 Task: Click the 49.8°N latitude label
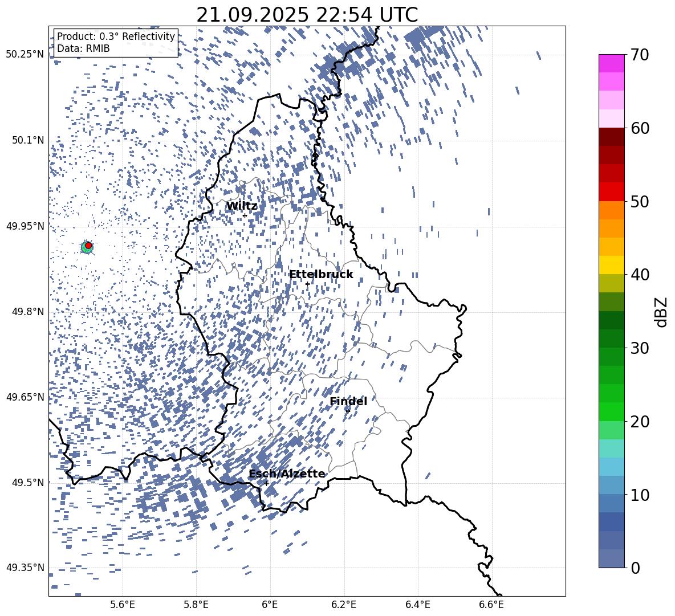[x=27, y=312]
